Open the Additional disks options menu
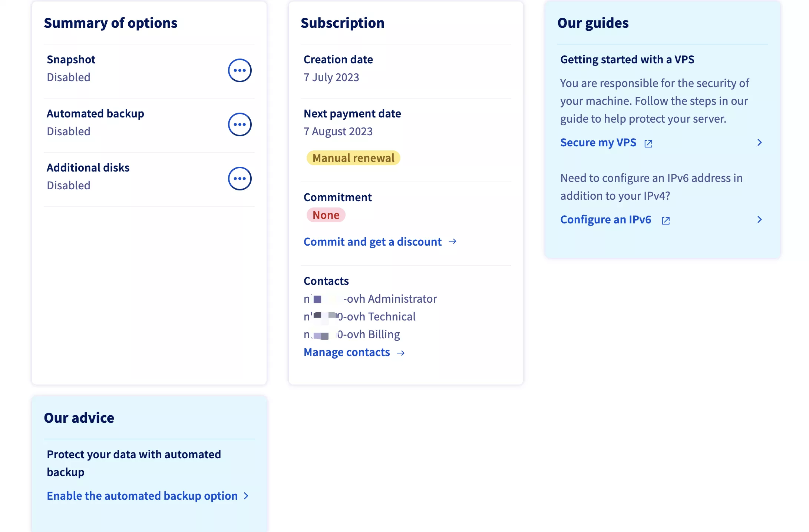Image resolution: width=809 pixels, height=532 pixels. pos(240,179)
